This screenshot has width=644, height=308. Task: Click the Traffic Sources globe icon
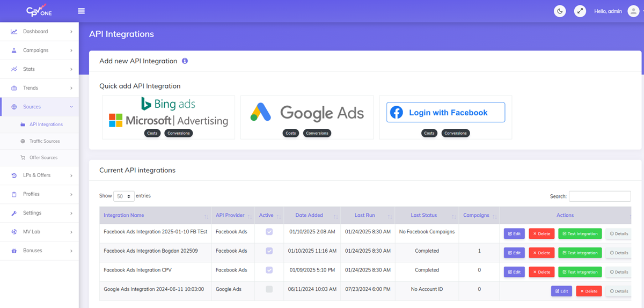(x=23, y=141)
